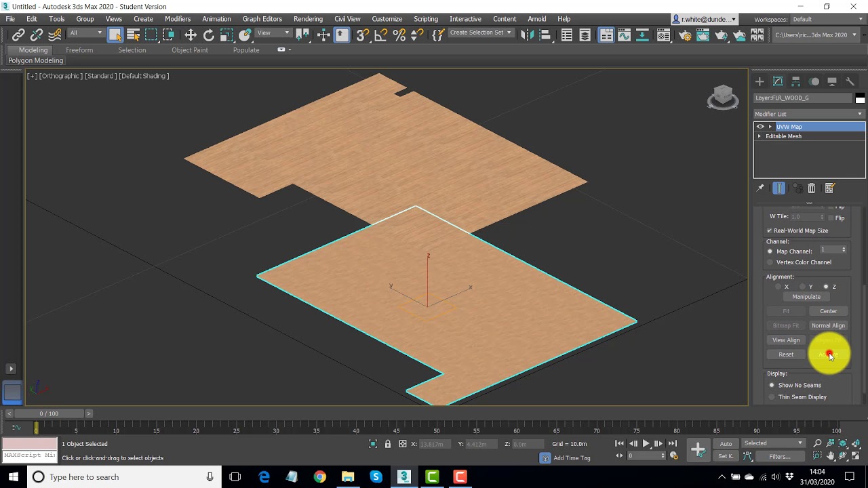
Task: Open Select by Name list
Action: [x=134, y=35]
